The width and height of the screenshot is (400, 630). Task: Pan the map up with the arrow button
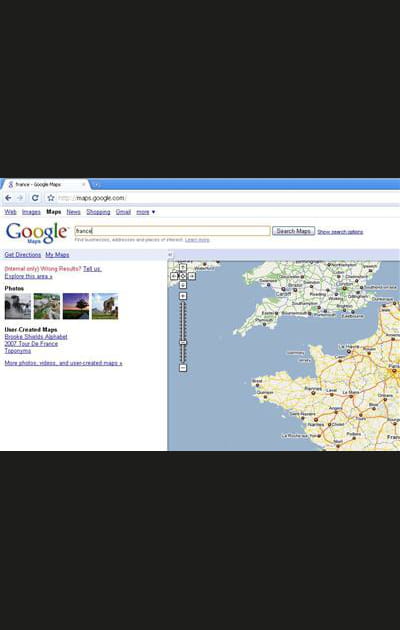click(x=183, y=267)
